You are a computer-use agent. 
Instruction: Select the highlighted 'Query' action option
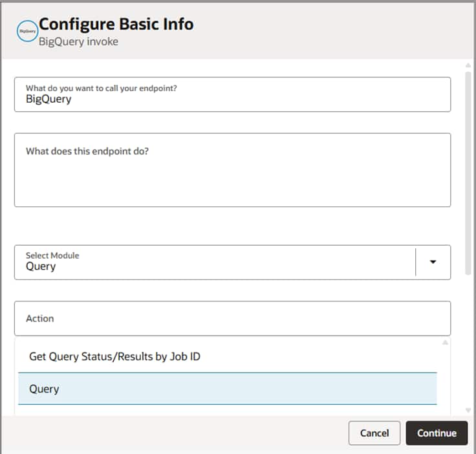click(226, 389)
